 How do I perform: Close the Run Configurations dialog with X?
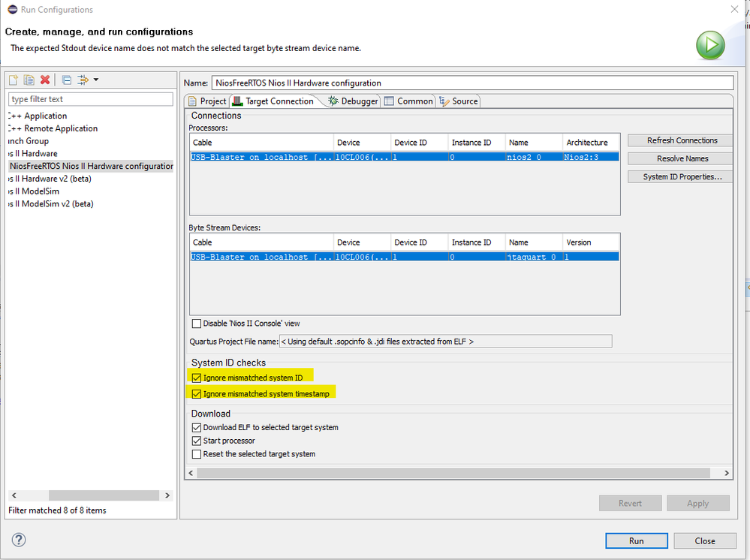tap(734, 9)
